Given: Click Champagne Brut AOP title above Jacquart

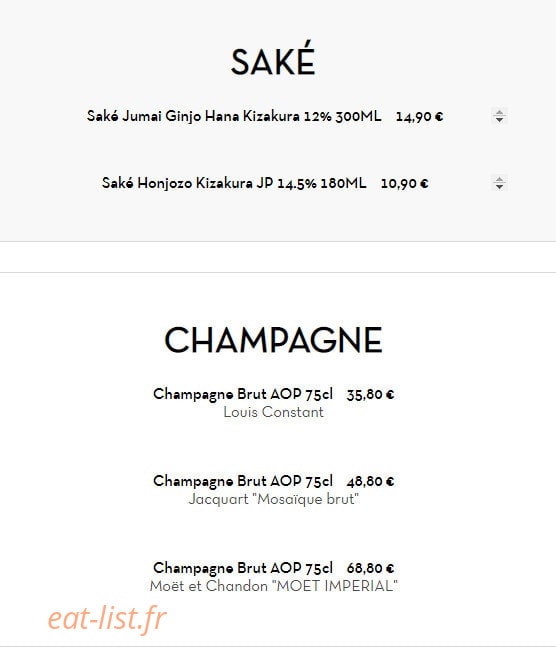Looking at the screenshot, I should pos(243,481).
